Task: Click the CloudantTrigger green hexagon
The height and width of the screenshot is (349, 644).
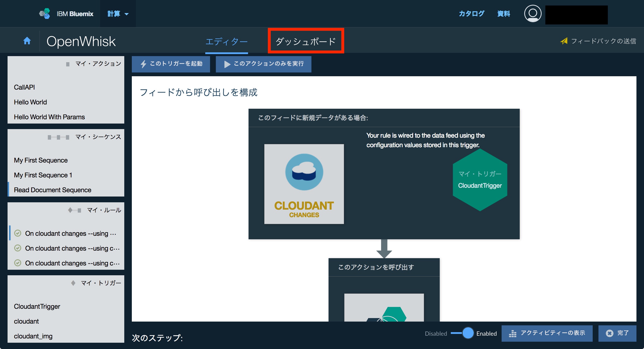Action: point(480,180)
